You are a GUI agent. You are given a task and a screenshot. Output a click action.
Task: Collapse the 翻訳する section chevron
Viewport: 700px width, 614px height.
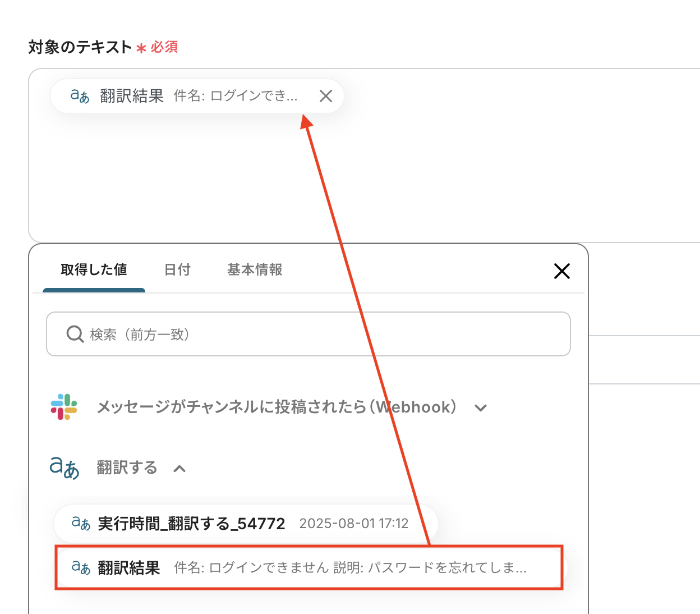coord(179,469)
